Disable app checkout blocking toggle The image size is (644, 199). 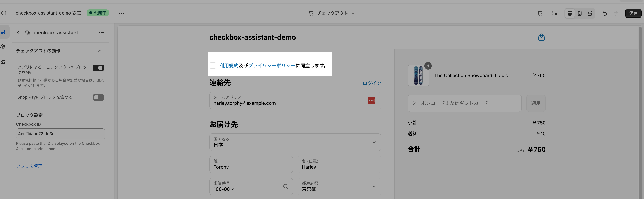98,68
